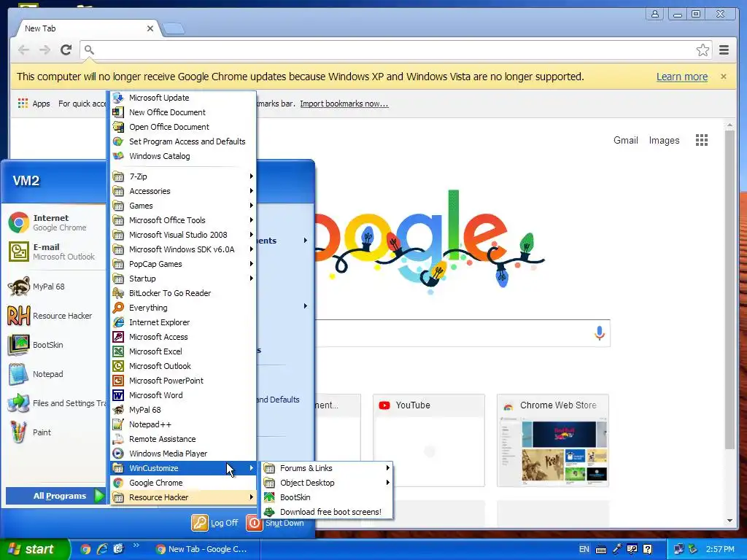Image resolution: width=747 pixels, height=560 pixels.
Task: Launch Microsoft Word
Action: pyautogui.click(x=183, y=395)
